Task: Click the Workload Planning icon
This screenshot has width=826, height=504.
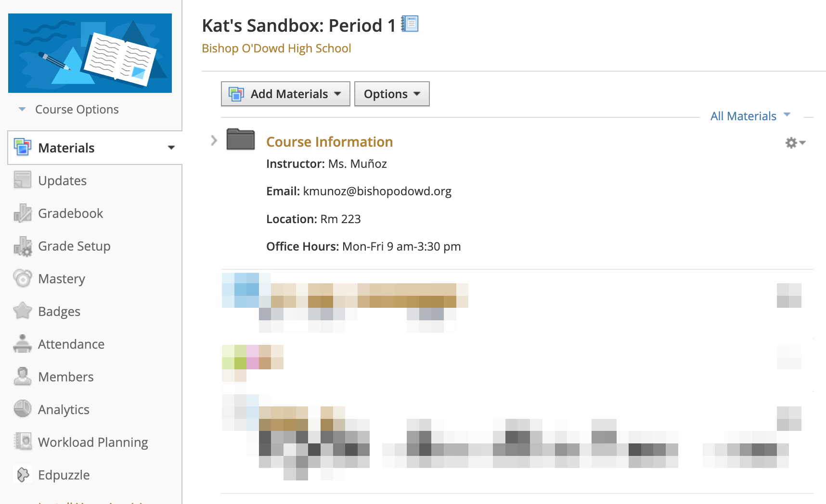Action: (x=23, y=442)
